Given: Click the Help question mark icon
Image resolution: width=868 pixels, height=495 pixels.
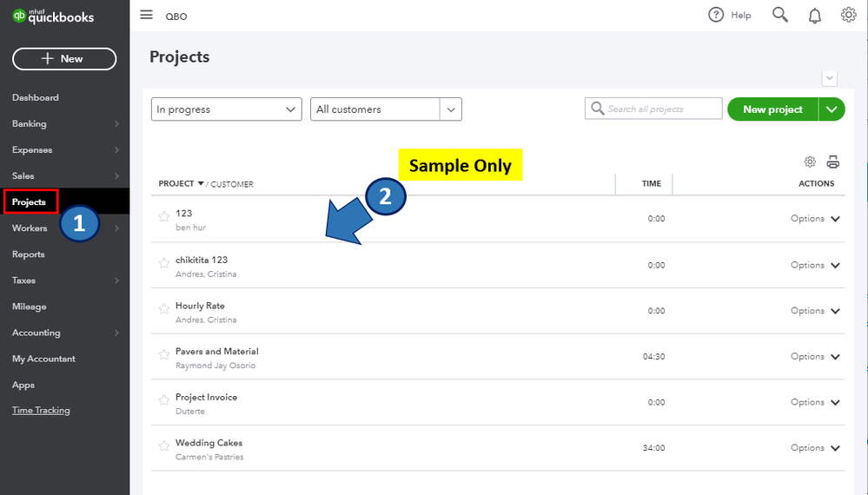Looking at the screenshot, I should (716, 15).
